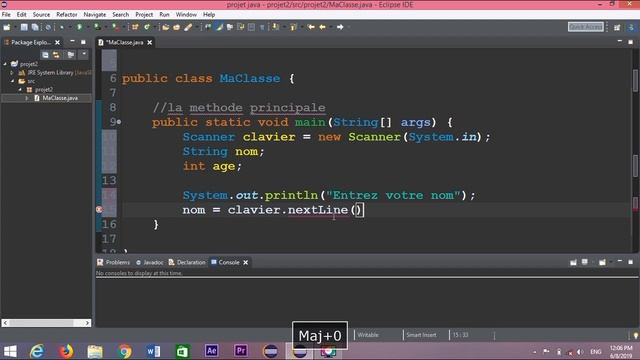Open the Refactor menu
This screenshot has width=640, height=360.
[67, 14]
